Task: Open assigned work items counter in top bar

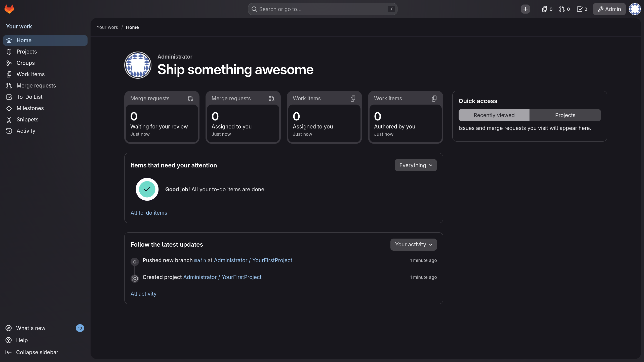Action: coord(547,9)
